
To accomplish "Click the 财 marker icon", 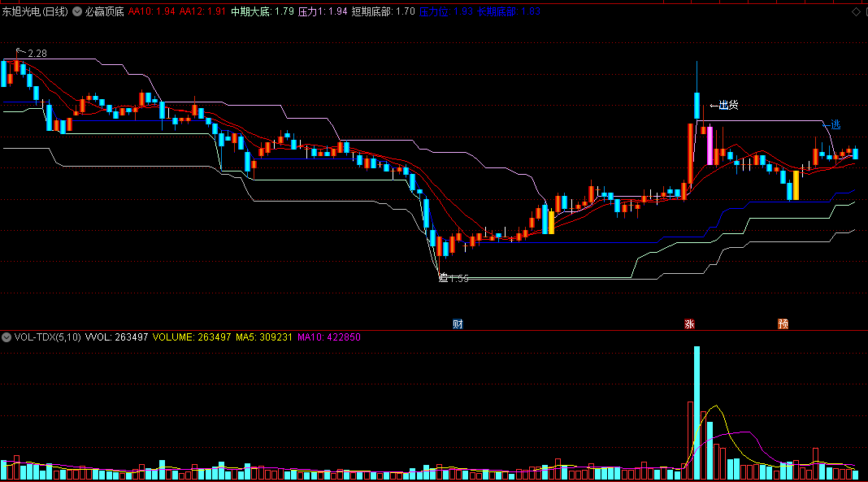I will pos(458,324).
